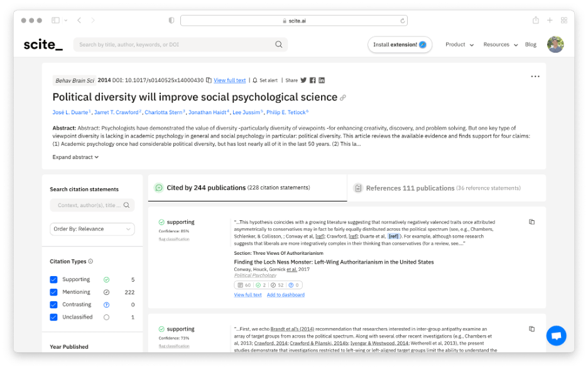Copy the Loch Ness Monster citation statement

531,222
